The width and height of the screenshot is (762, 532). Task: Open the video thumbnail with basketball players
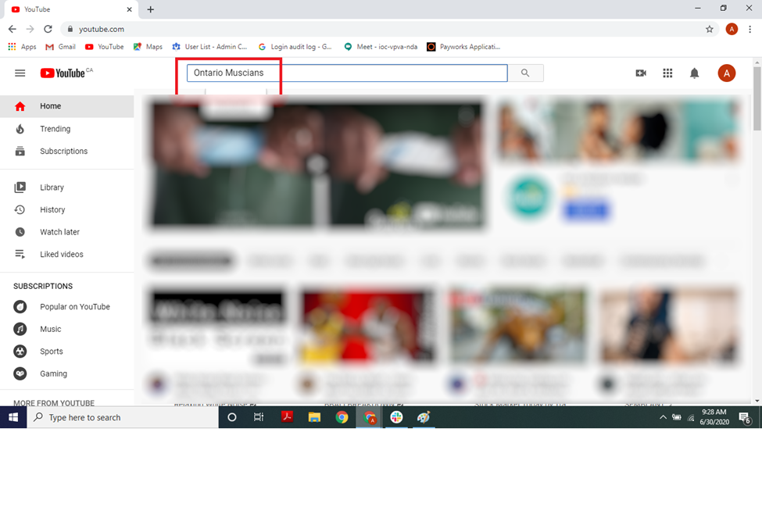point(367,326)
